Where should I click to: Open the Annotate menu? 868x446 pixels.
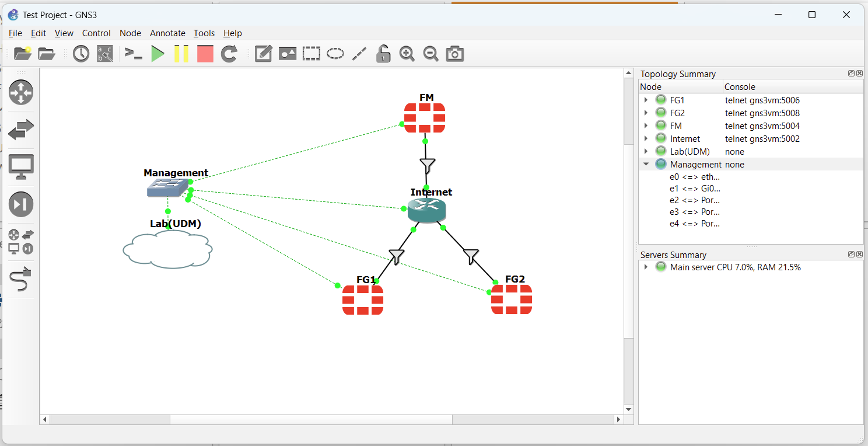pos(167,33)
